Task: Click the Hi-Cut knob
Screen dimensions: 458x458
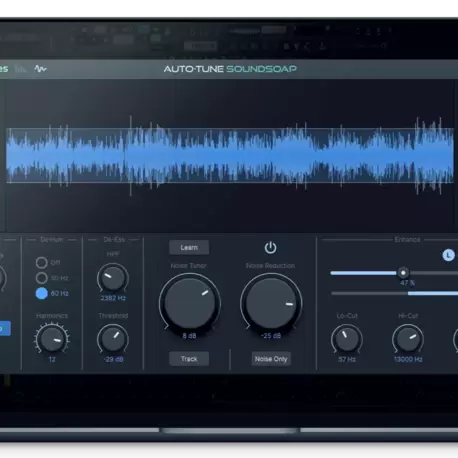Action: (408, 339)
